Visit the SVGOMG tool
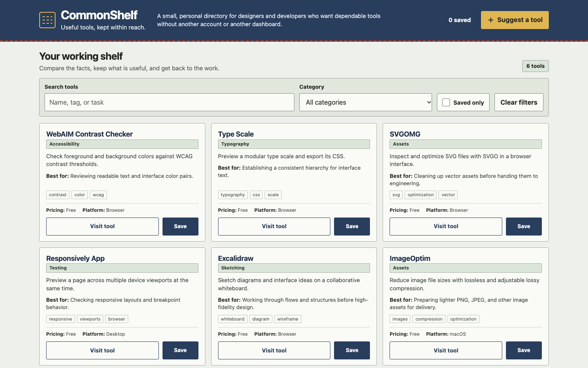The width and height of the screenshot is (588, 368). pos(446,227)
